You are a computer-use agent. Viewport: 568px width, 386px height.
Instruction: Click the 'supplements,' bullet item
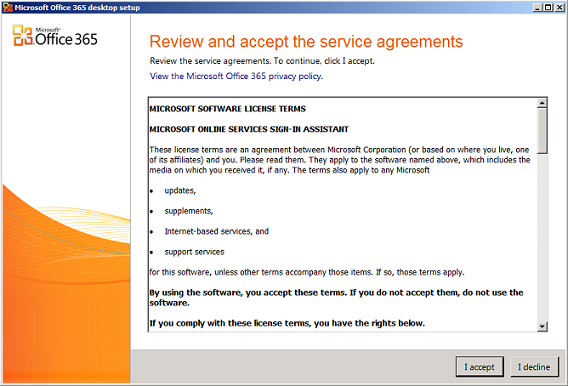pyautogui.click(x=189, y=211)
